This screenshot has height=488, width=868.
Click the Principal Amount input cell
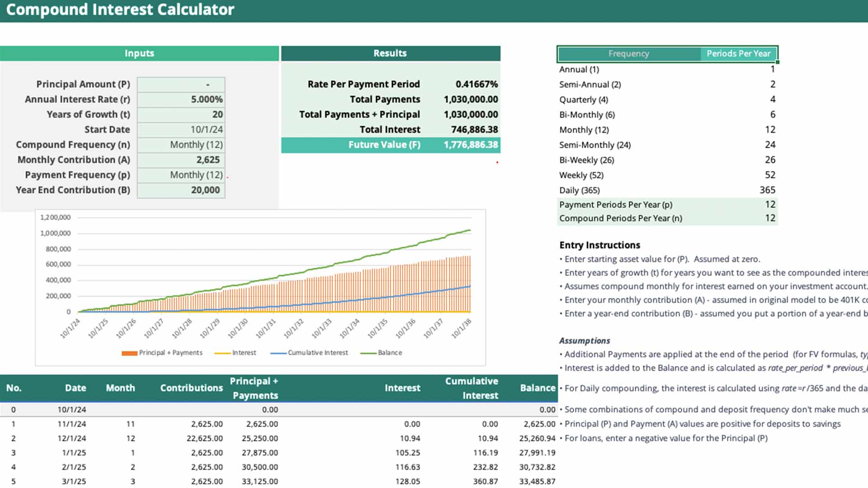tap(181, 84)
